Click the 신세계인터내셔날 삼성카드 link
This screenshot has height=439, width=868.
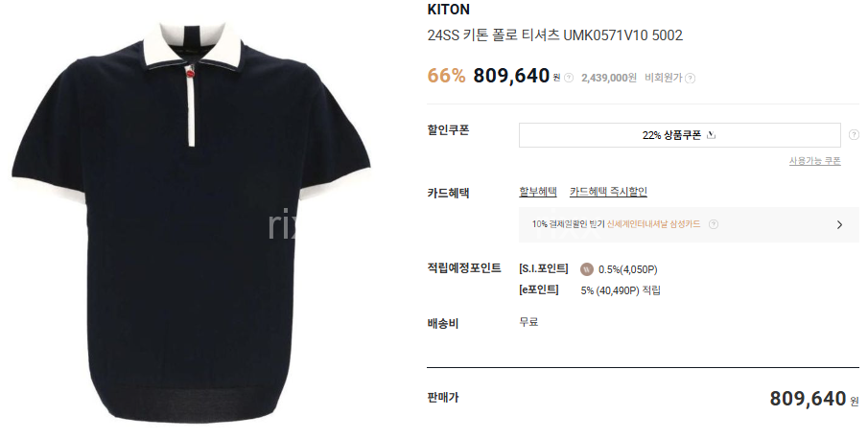point(653,224)
